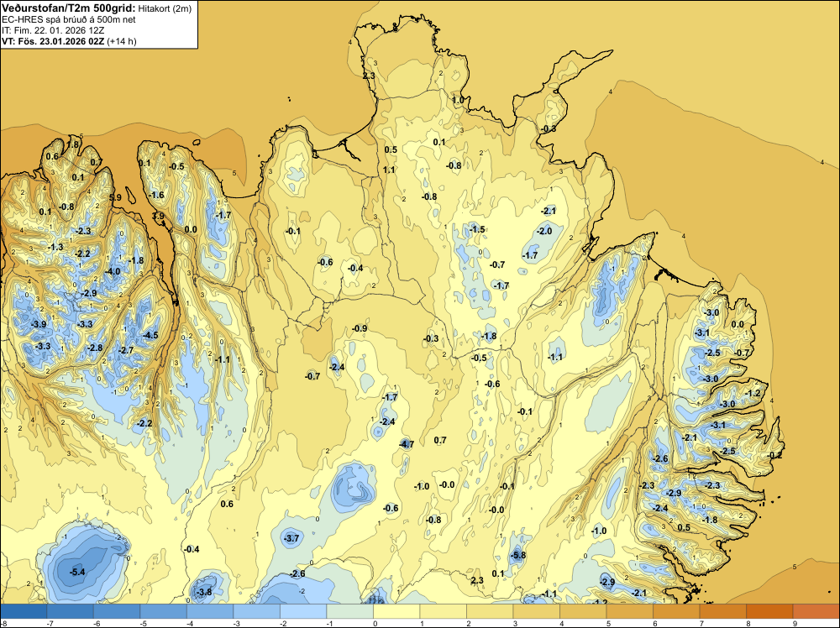Screen dimensions: 840x628
Task: Click legend color between -4 and -3
Action: pyautogui.click(x=210, y=611)
